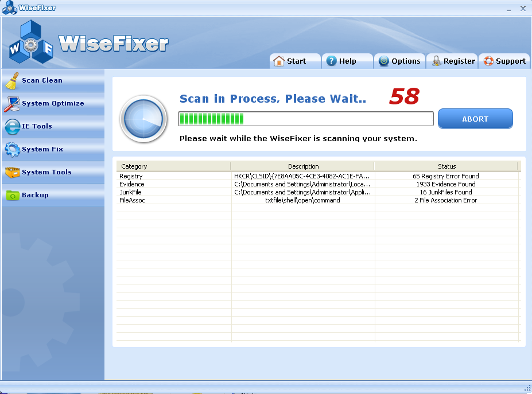The width and height of the screenshot is (532, 394).
Task: Click the green Backup folder icon
Action: (11, 196)
